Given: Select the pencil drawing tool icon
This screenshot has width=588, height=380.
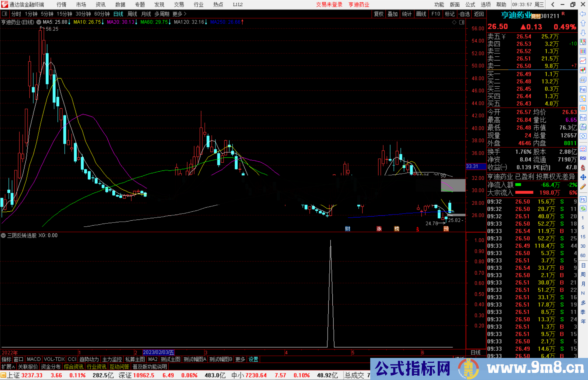Looking at the screenshot, I should coord(583,187).
